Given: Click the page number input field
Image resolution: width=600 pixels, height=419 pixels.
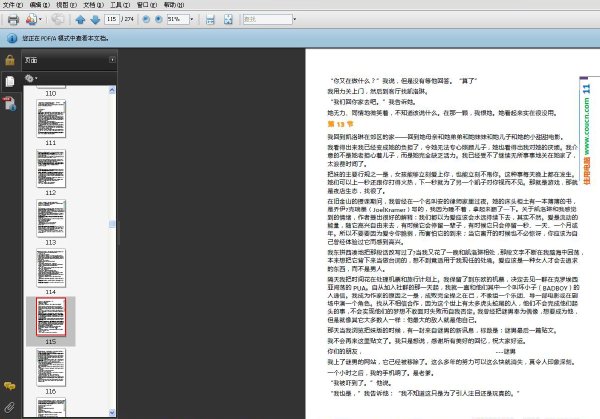Looking at the screenshot, I should (112, 19).
